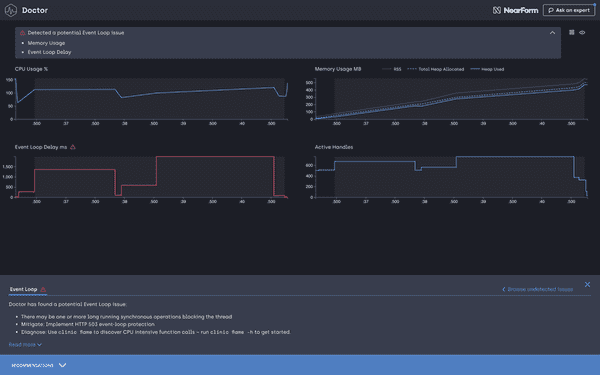
Task: Click the Memory Usage MB chart title
Action: point(338,69)
